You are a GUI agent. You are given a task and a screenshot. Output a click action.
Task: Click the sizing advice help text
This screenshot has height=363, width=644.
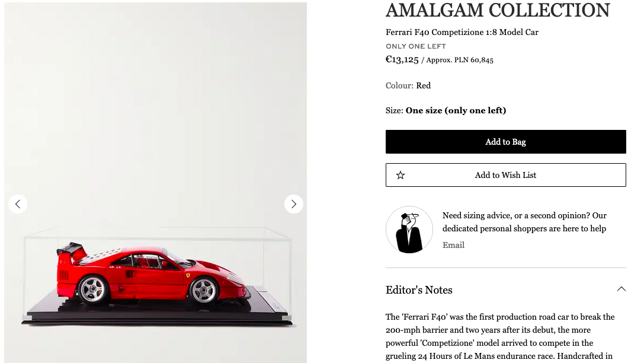(x=524, y=222)
